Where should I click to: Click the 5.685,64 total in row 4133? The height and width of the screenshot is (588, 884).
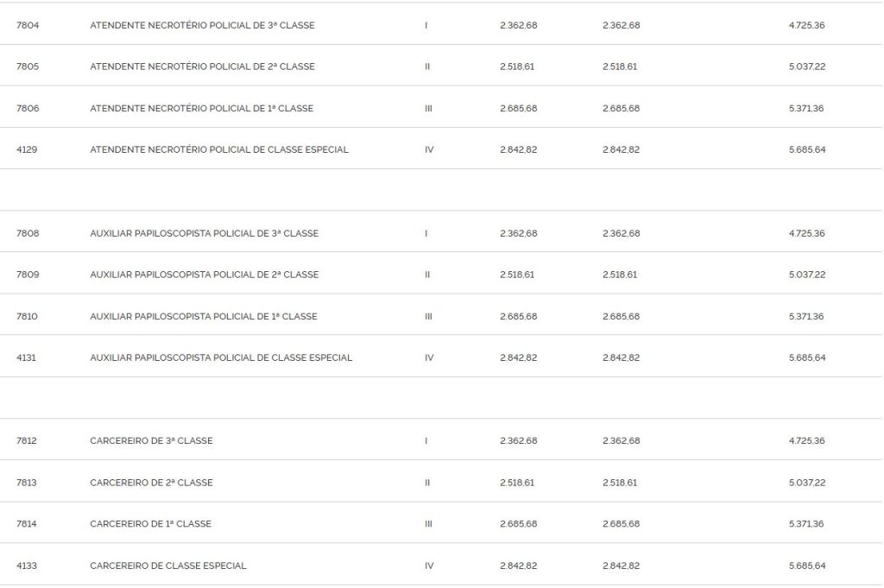(806, 566)
